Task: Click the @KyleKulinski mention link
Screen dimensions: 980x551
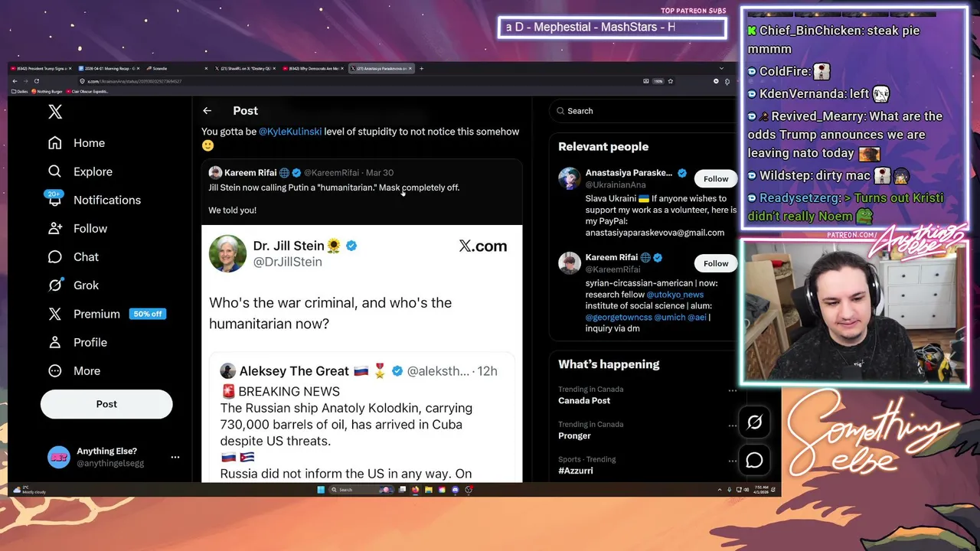Action: (290, 132)
